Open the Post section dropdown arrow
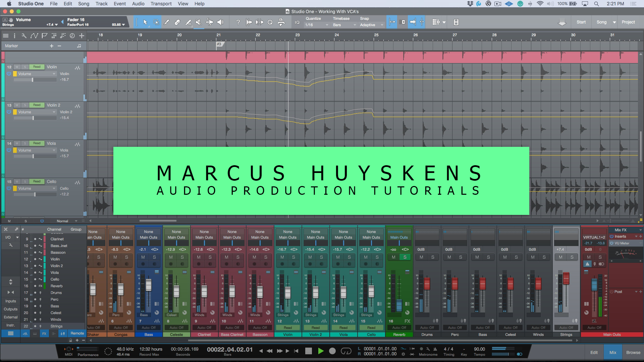This screenshot has height=362, width=644. tap(636, 292)
